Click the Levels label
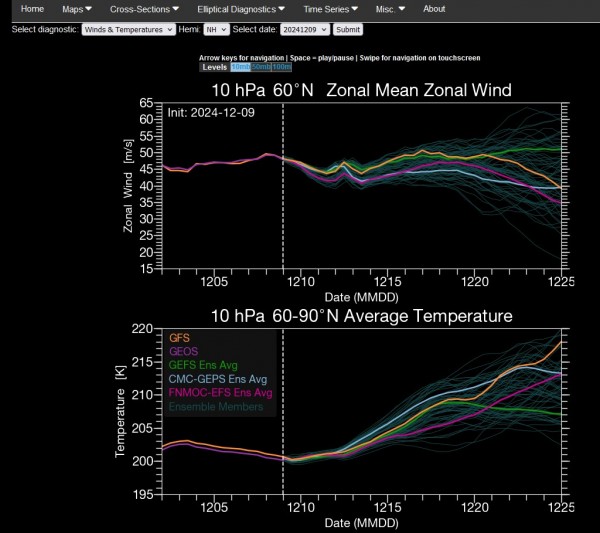Viewport: 600px width, 533px height. click(215, 67)
